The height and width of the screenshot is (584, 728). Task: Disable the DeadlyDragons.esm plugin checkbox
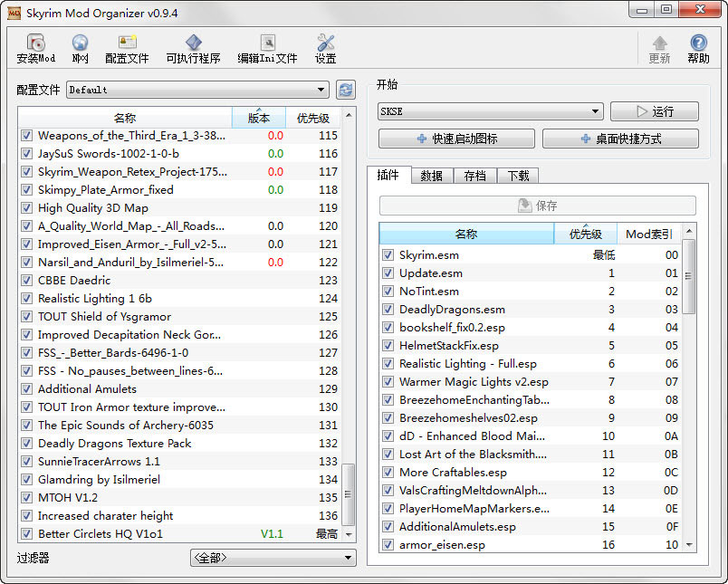(388, 310)
